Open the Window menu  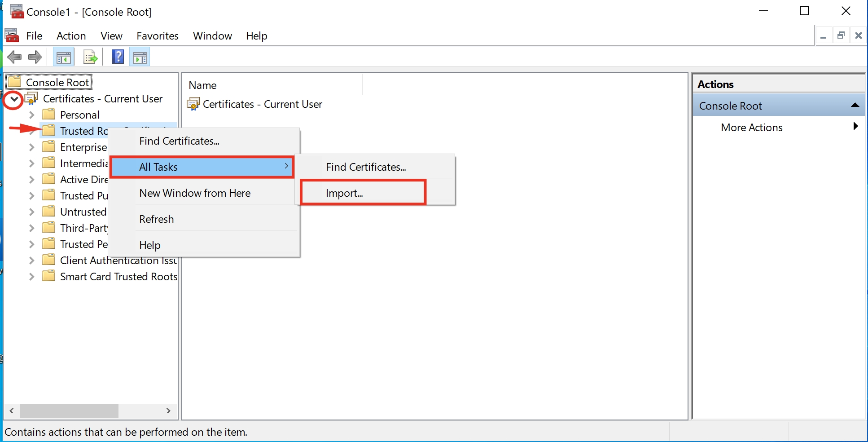tap(212, 36)
